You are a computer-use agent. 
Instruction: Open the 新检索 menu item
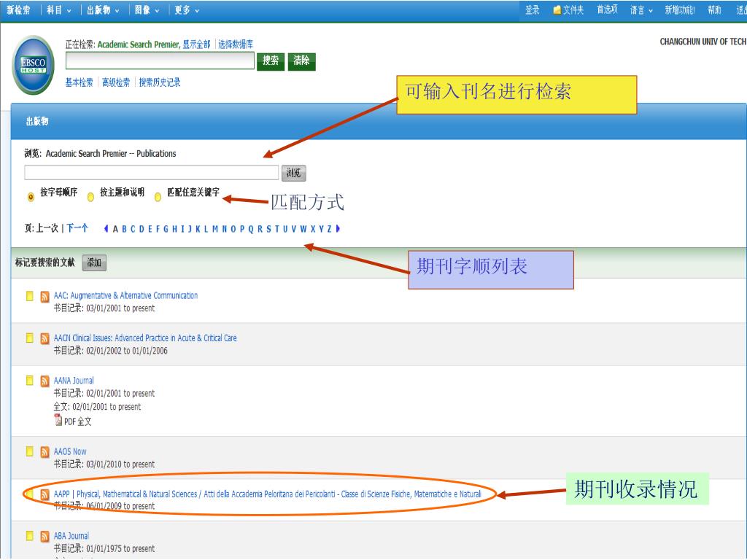(x=18, y=10)
